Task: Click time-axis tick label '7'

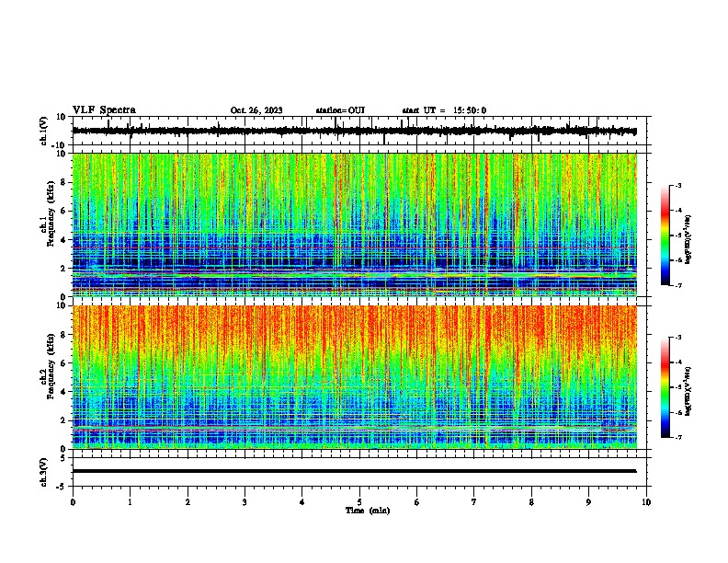Action: pyautogui.click(x=474, y=502)
